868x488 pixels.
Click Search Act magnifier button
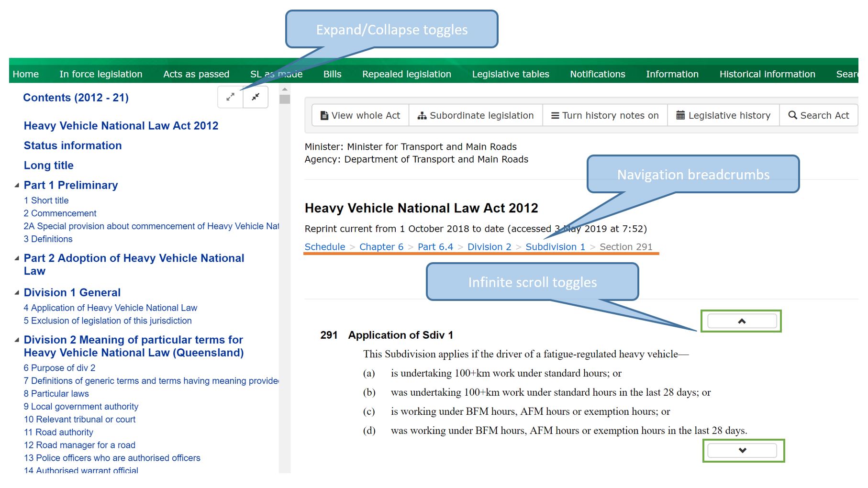818,115
